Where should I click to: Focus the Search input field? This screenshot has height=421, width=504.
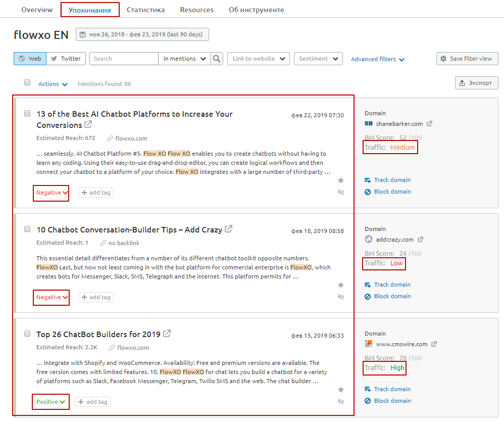pyautogui.click(x=124, y=59)
